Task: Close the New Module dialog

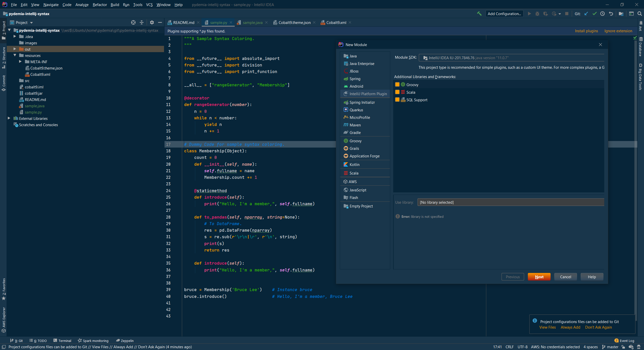Action: click(600, 45)
